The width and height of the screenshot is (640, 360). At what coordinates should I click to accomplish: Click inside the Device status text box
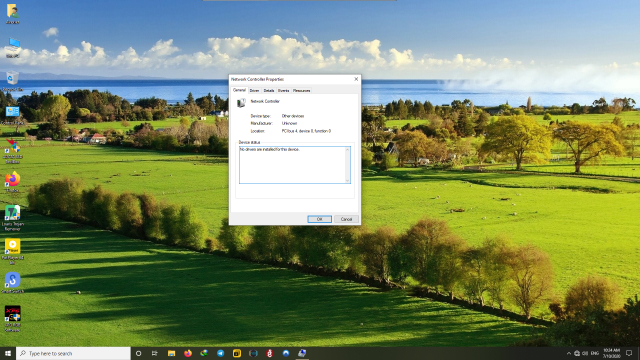[x=292, y=165]
